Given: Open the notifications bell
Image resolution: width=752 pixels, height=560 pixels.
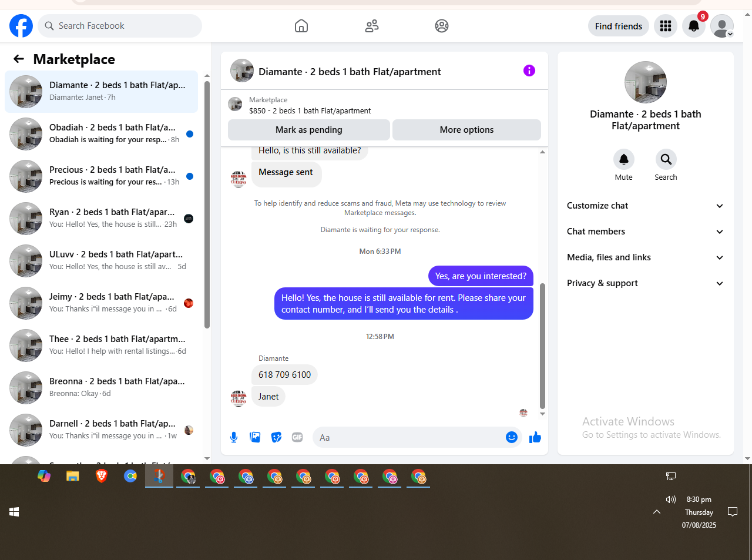Looking at the screenshot, I should (x=694, y=26).
